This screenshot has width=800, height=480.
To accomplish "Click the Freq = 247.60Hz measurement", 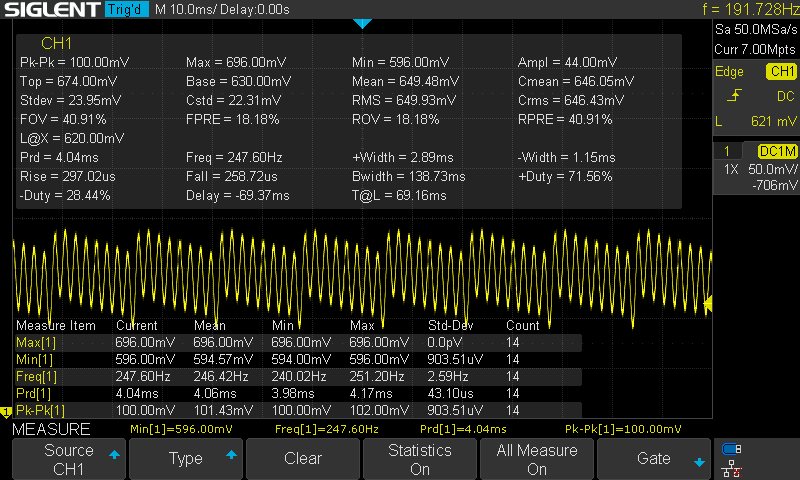I will point(234,158).
